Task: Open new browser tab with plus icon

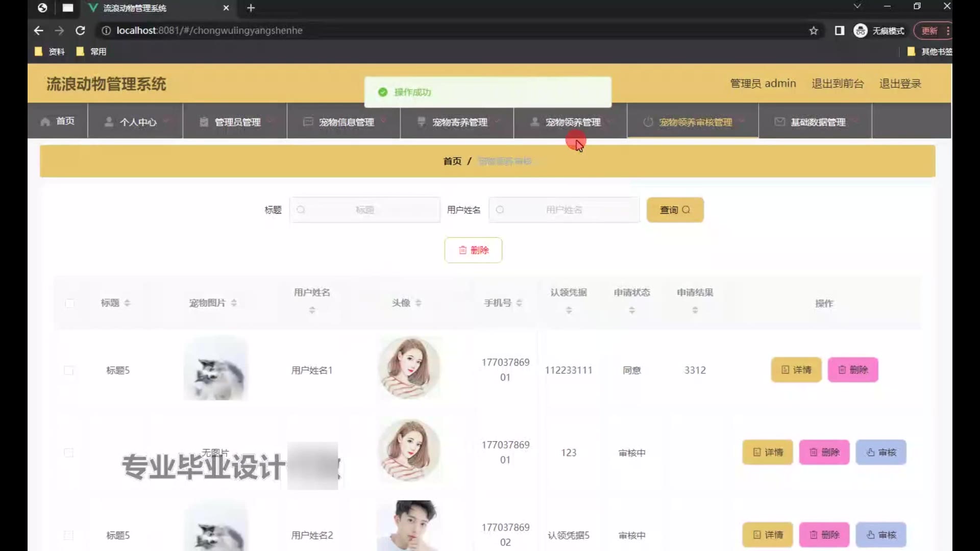Action: click(x=251, y=8)
